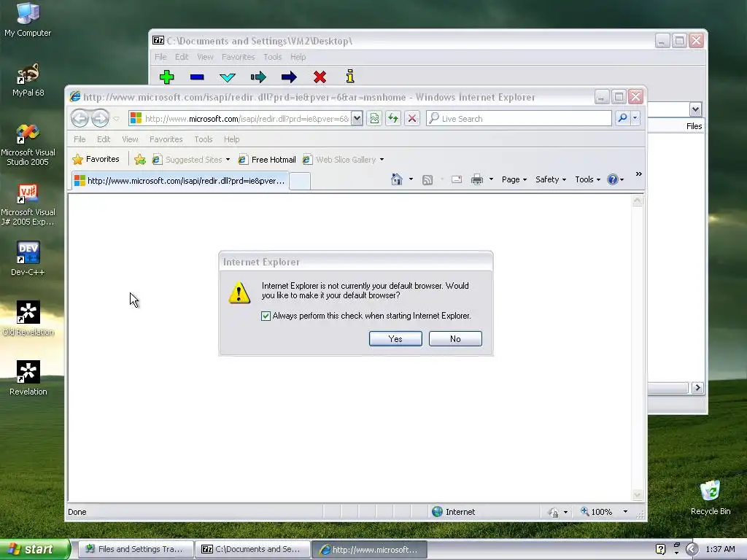
Task: Open the Favorites menu in Internet Explorer
Action: point(166,139)
